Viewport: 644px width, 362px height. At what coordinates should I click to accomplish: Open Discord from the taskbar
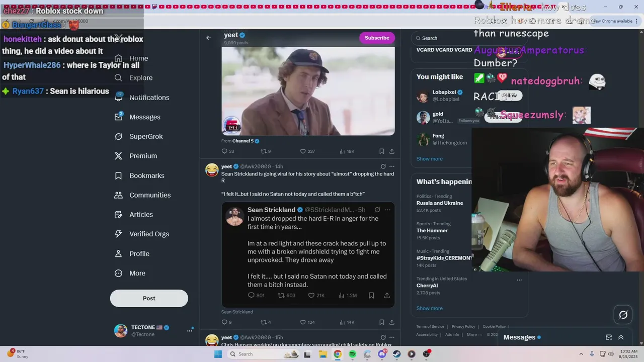click(x=382, y=354)
